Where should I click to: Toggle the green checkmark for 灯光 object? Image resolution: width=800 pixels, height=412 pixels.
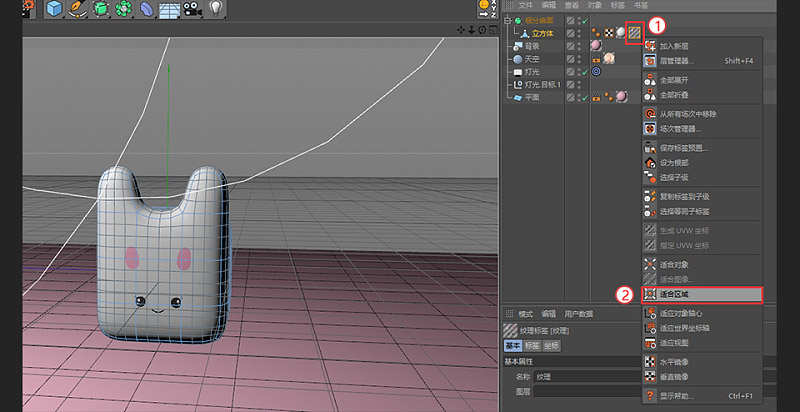(x=585, y=72)
